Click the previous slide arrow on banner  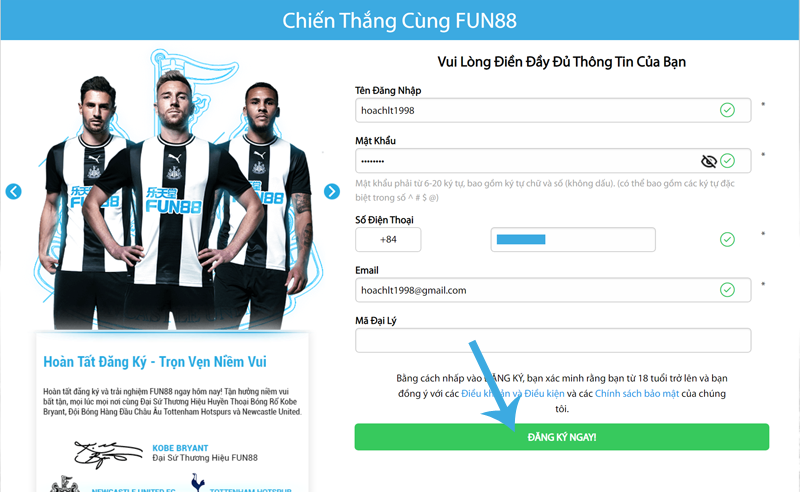[13, 191]
